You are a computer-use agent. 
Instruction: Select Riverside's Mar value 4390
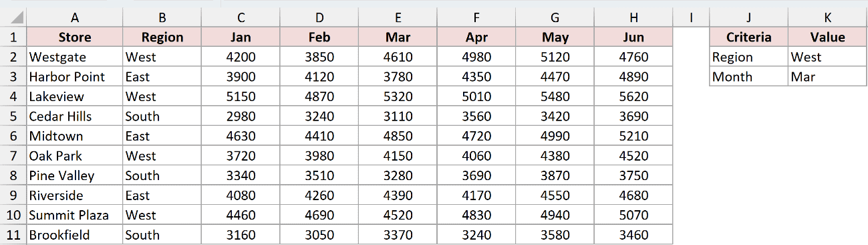(x=398, y=195)
